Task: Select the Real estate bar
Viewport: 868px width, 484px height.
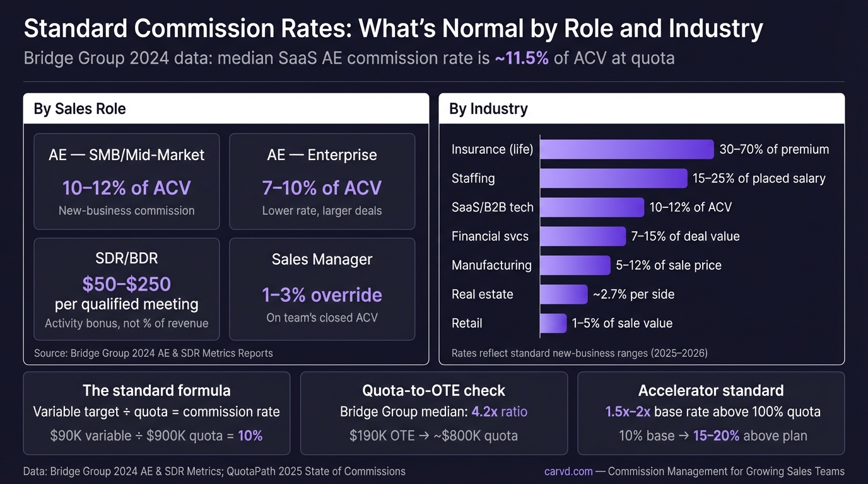Action: coord(563,294)
